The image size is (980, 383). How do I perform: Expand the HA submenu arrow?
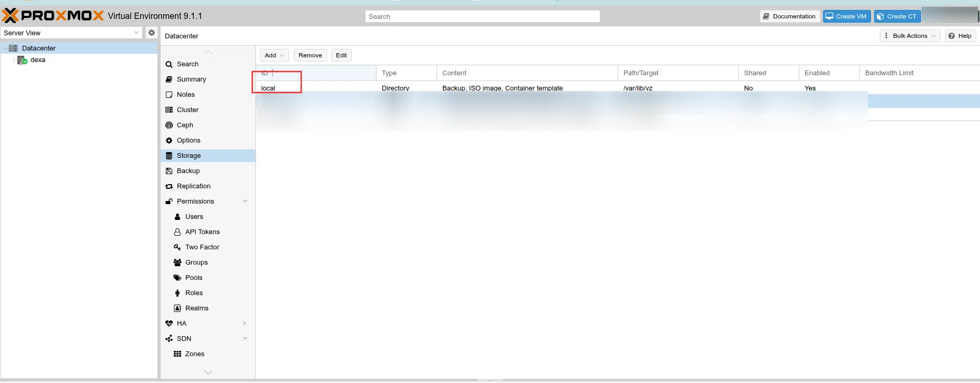coord(245,324)
